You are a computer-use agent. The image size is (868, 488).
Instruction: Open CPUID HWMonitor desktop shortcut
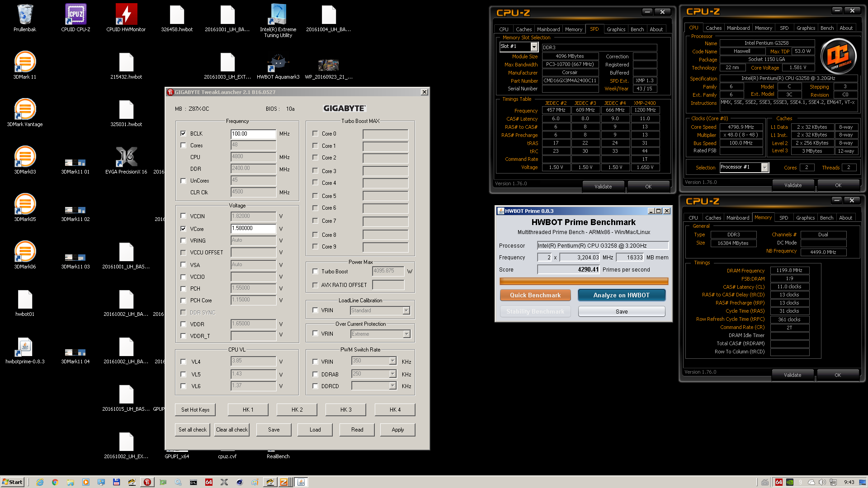(x=126, y=18)
